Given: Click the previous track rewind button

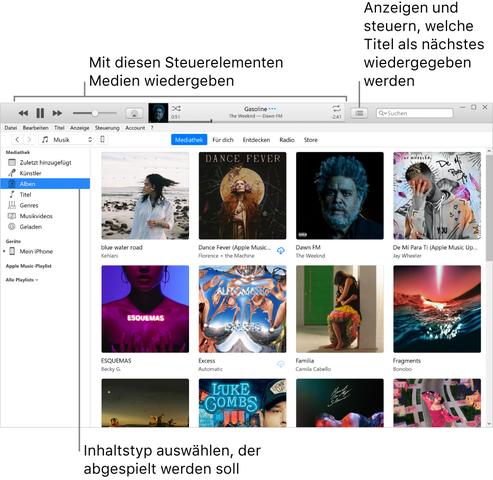Looking at the screenshot, I should coord(23,113).
